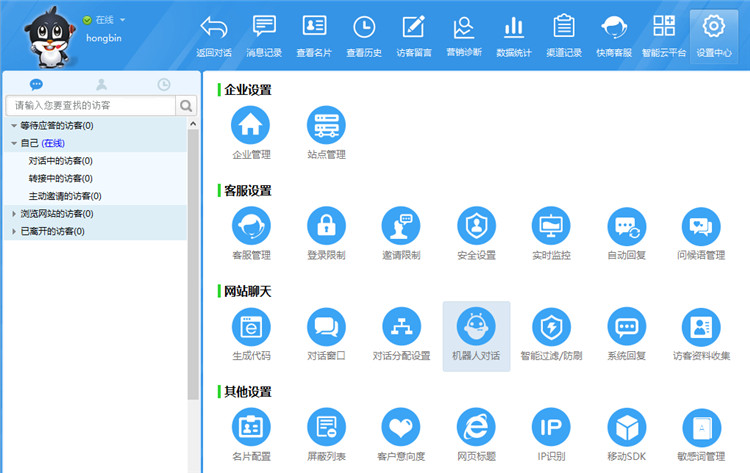Switch to the clock history sidebar tab
Image resolution: width=750 pixels, height=473 pixels.
163,84
